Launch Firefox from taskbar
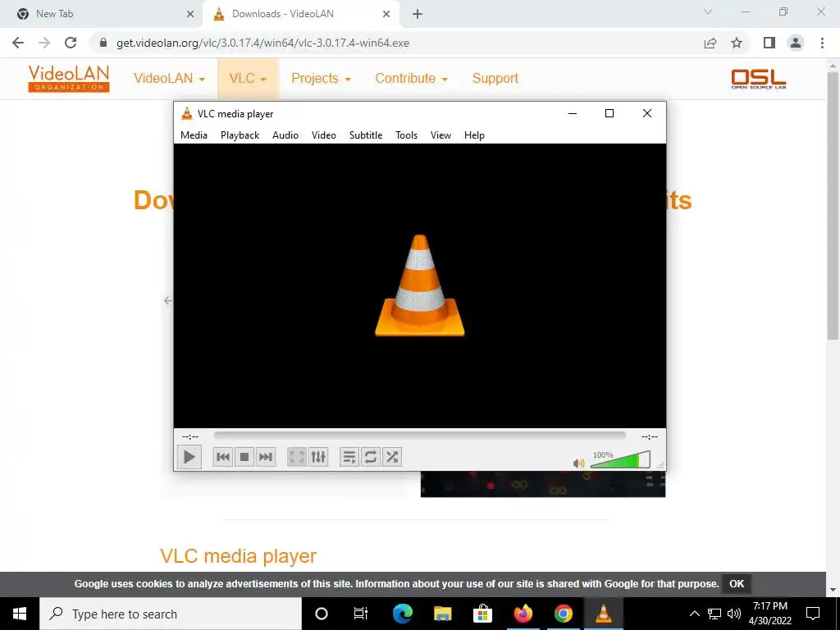Viewport: 840px width, 630px height. coord(523,614)
